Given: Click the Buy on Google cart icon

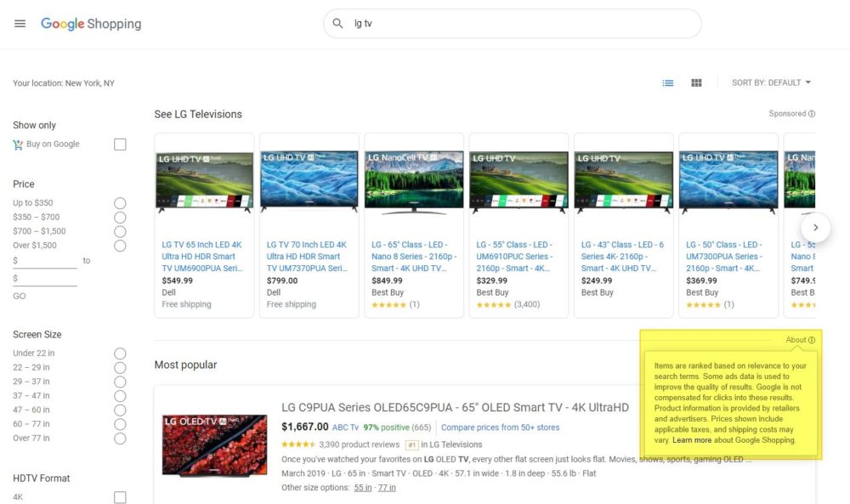Looking at the screenshot, I should pyautogui.click(x=18, y=144).
